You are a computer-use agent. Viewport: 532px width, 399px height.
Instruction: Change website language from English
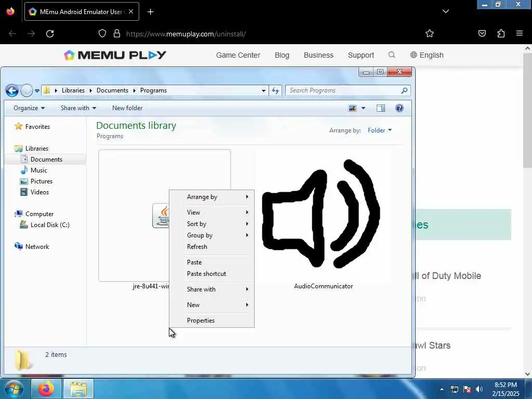pyautogui.click(x=427, y=55)
